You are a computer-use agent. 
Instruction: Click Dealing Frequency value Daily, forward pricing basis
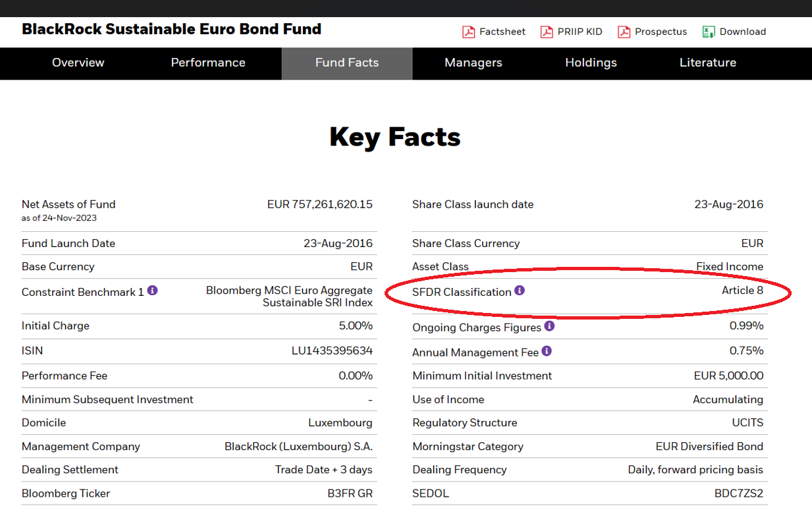pos(696,470)
